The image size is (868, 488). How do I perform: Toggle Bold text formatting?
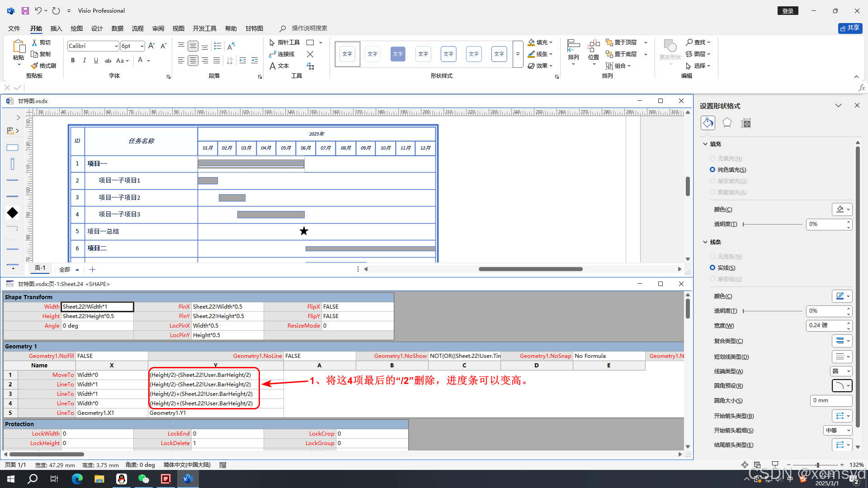73,61
